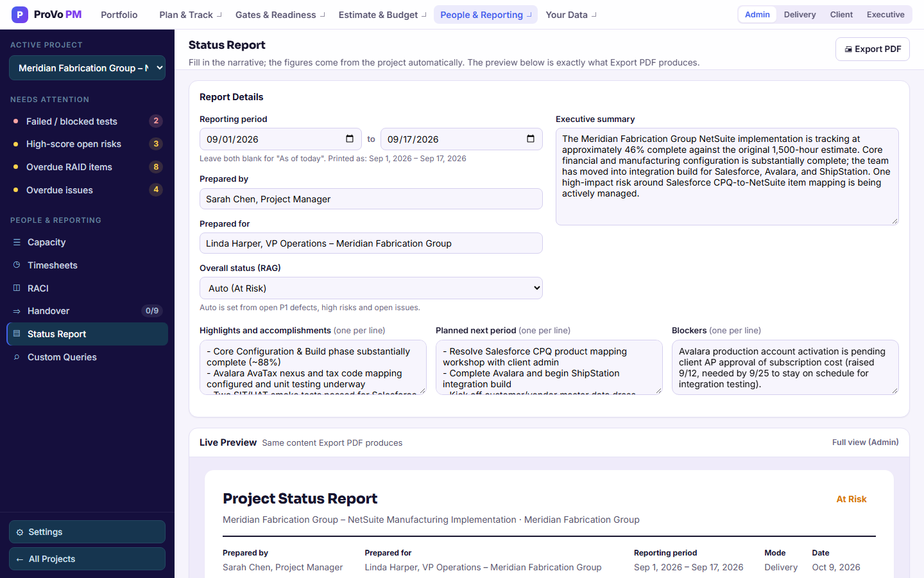
Task: Click the RACI grid icon
Action: (17, 288)
